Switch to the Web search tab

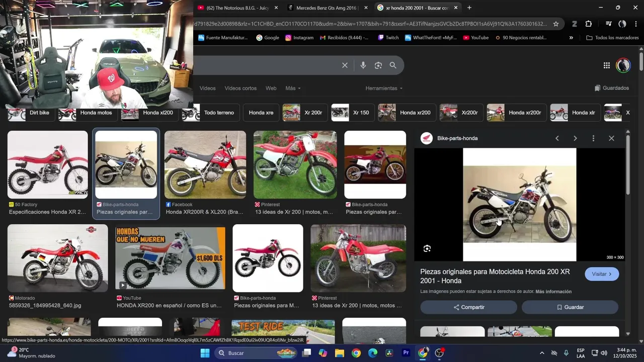271,88
